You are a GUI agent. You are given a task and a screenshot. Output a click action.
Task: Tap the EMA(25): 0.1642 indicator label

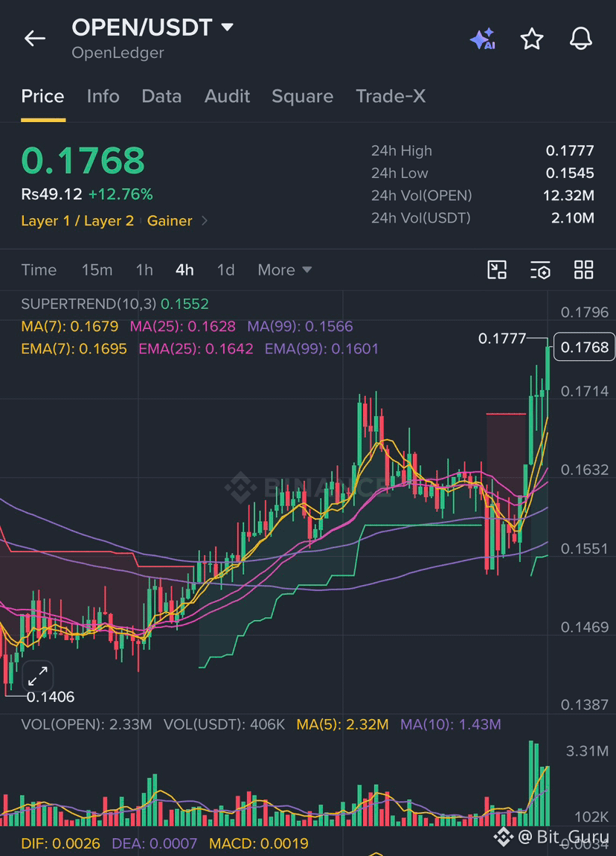[x=196, y=349]
